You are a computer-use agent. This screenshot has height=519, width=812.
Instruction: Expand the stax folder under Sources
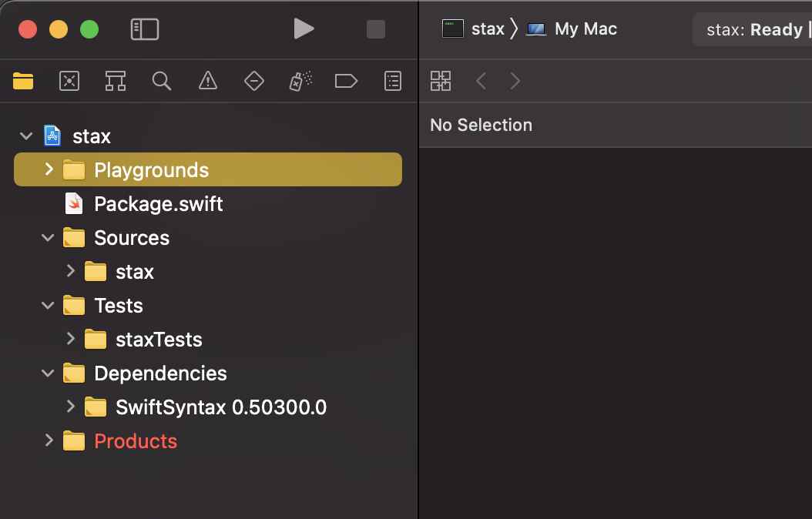pos(71,271)
